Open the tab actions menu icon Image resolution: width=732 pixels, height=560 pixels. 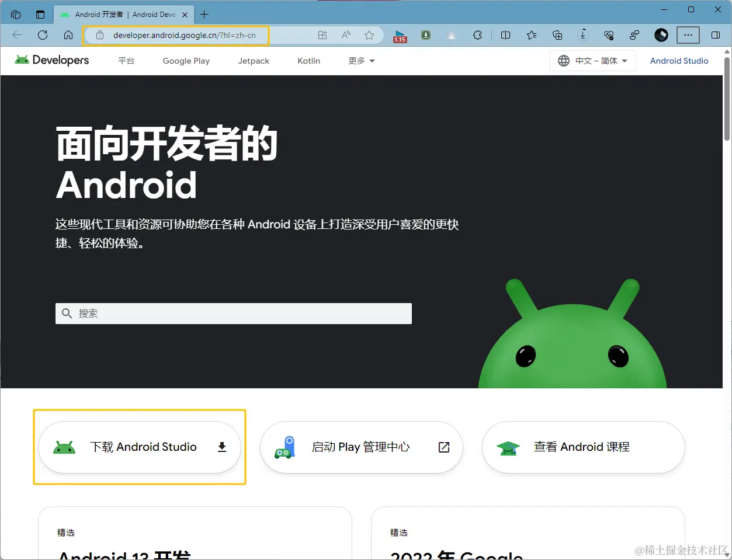pyautogui.click(x=40, y=15)
